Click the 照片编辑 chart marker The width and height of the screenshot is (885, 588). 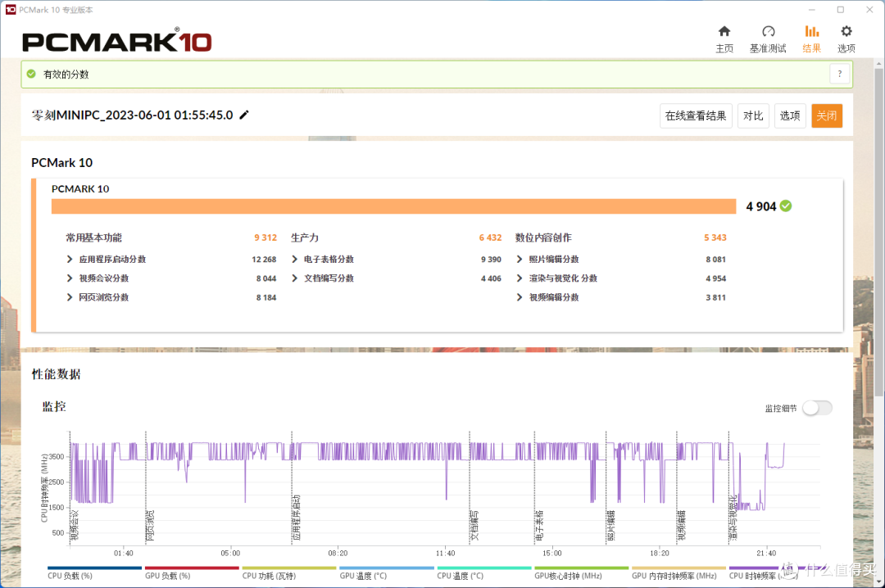[611, 526]
